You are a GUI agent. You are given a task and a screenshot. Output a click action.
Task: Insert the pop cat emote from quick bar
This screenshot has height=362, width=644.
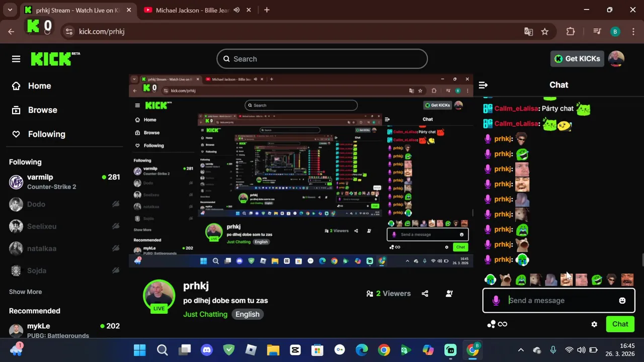coord(506,280)
